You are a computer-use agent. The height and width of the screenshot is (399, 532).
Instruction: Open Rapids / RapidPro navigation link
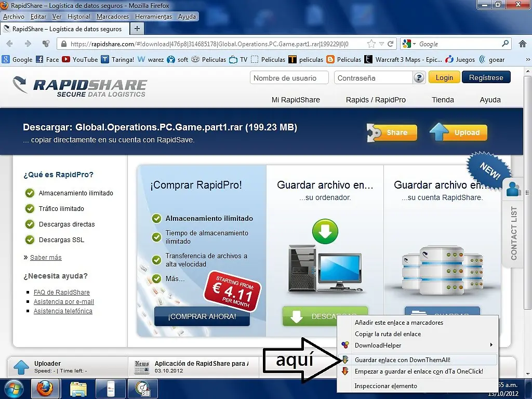coord(376,100)
